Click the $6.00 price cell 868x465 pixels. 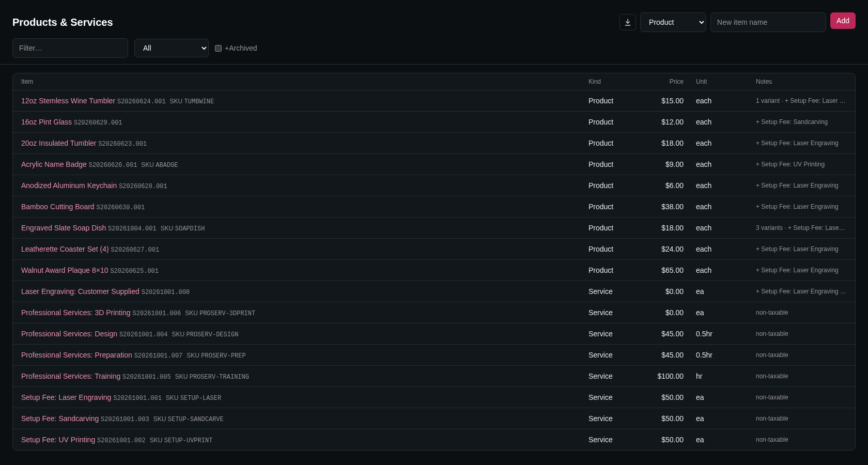pyautogui.click(x=674, y=185)
